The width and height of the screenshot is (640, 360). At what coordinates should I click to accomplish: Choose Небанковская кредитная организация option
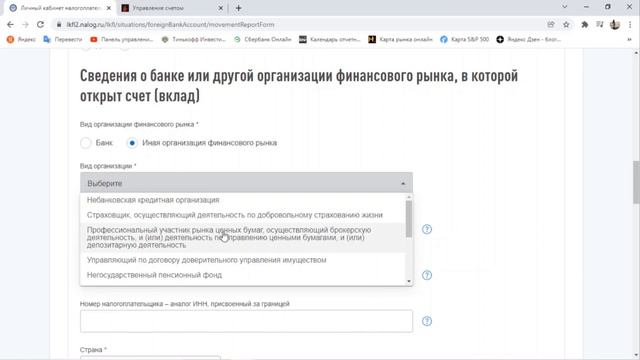(x=242, y=200)
